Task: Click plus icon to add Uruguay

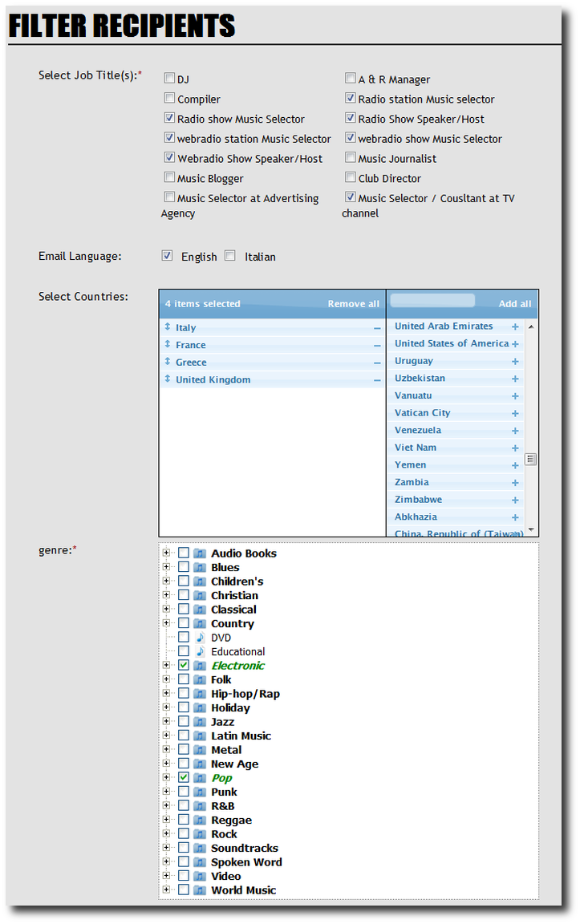Action: [x=515, y=362]
